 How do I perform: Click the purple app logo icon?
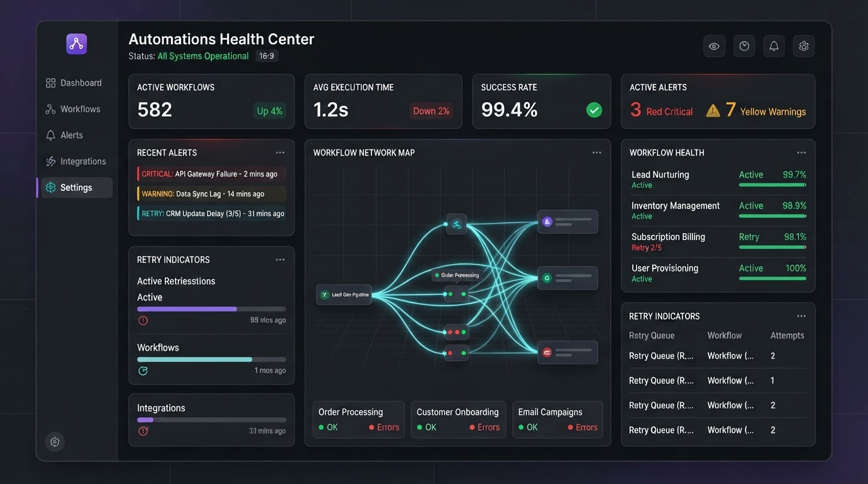tap(76, 44)
